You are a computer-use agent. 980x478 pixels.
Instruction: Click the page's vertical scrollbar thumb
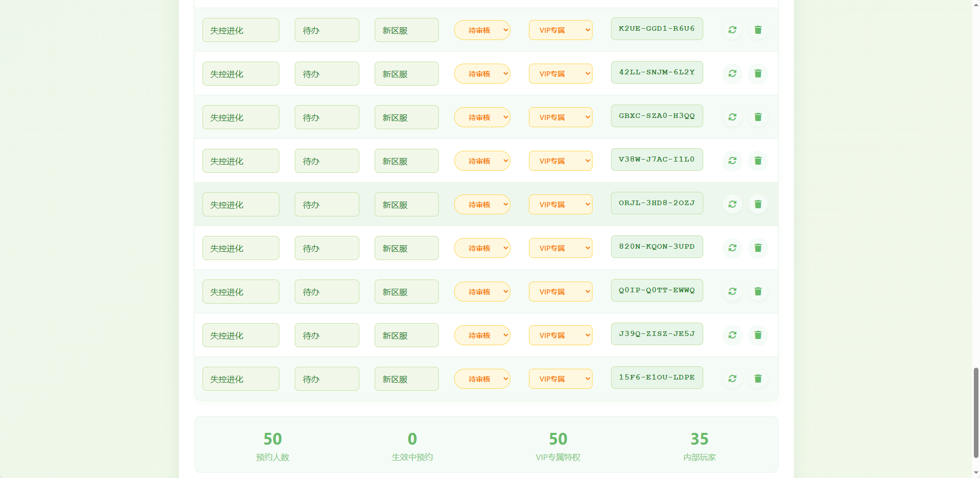(x=976, y=412)
